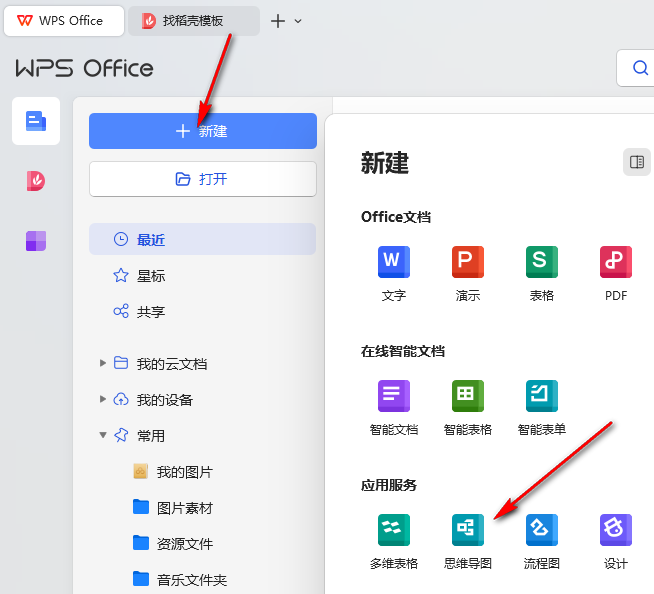Open the 资源文件 folder

tap(173, 544)
